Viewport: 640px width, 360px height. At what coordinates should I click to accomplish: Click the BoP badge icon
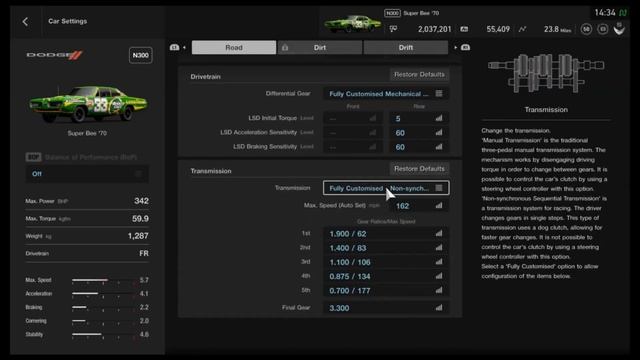tap(33, 157)
